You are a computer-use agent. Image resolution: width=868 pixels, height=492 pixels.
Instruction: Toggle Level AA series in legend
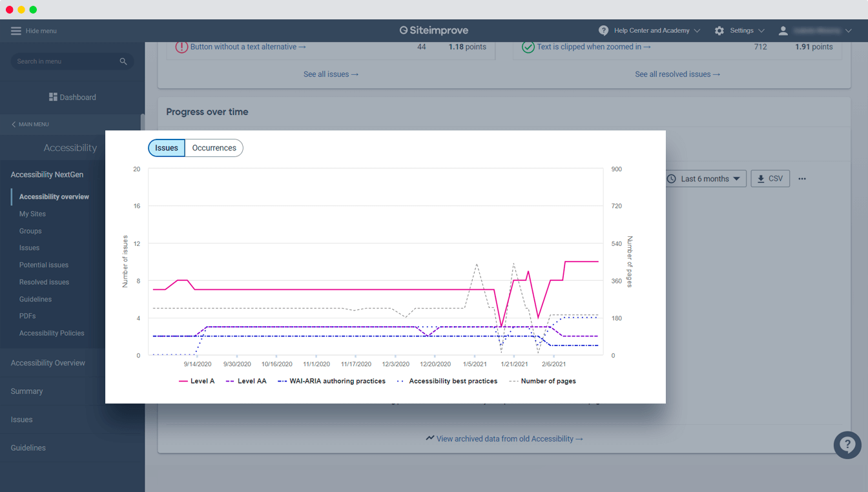pos(245,381)
